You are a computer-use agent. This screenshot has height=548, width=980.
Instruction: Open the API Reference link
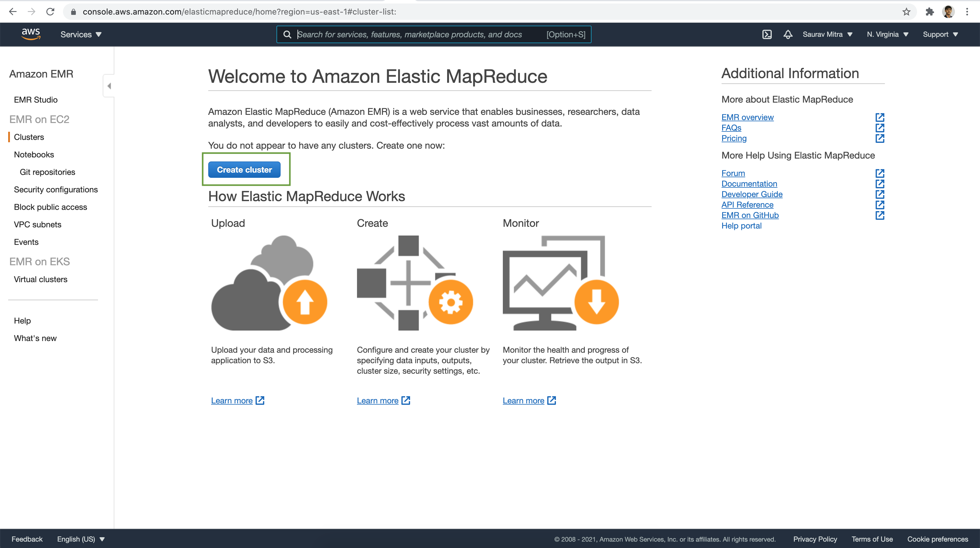[x=747, y=205]
